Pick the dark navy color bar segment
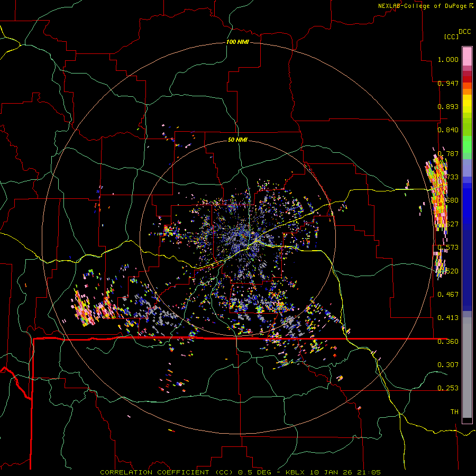The height and width of the screenshot is (476, 476). tap(467, 267)
